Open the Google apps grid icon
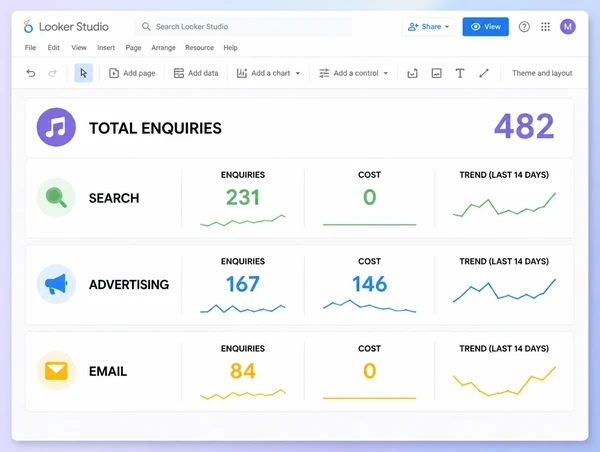 545,27
